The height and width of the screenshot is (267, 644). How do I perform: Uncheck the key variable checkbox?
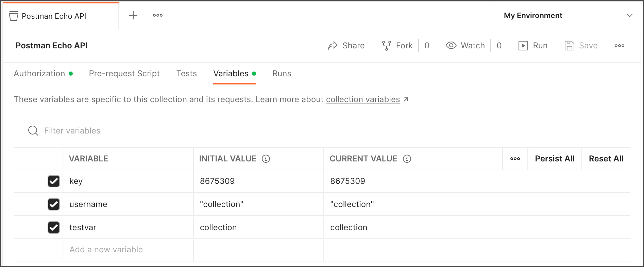click(x=54, y=181)
